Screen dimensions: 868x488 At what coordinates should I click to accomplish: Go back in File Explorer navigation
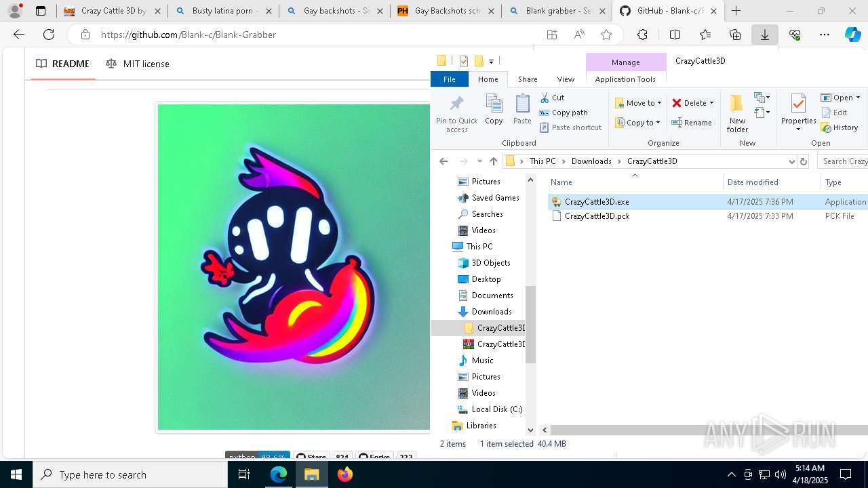pyautogui.click(x=443, y=161)
